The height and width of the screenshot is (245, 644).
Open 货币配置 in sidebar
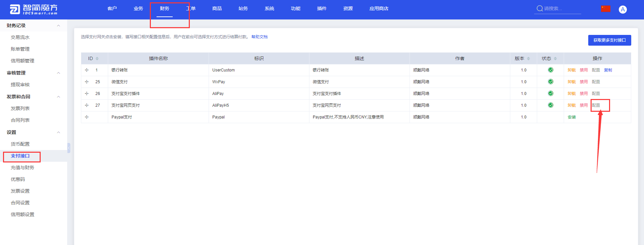click(x=20, y=144)
